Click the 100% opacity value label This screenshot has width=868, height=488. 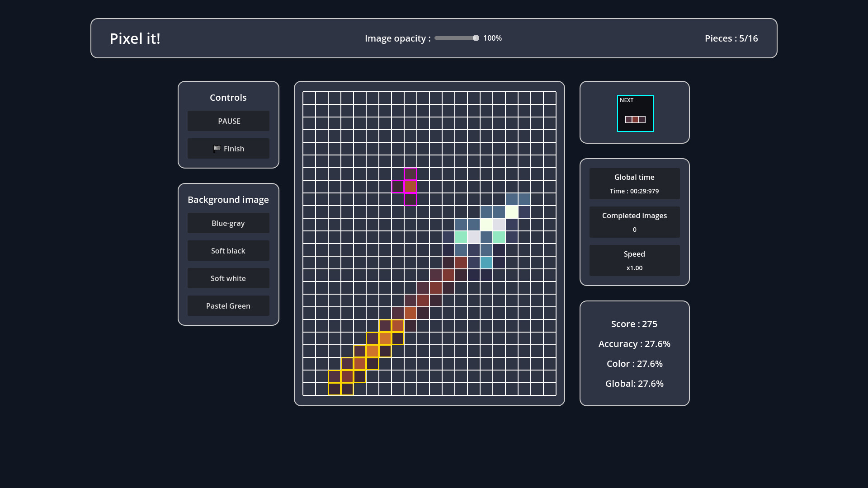click(x=492, y=38)
